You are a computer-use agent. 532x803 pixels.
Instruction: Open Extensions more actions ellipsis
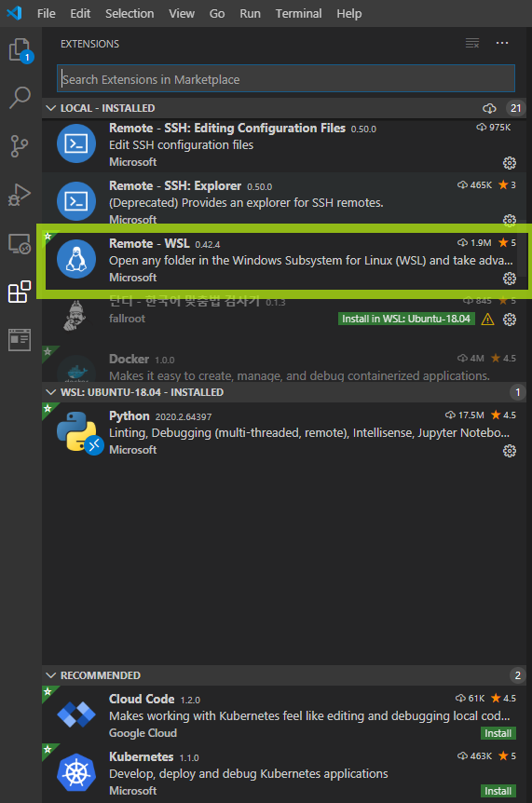pos(502,43)
